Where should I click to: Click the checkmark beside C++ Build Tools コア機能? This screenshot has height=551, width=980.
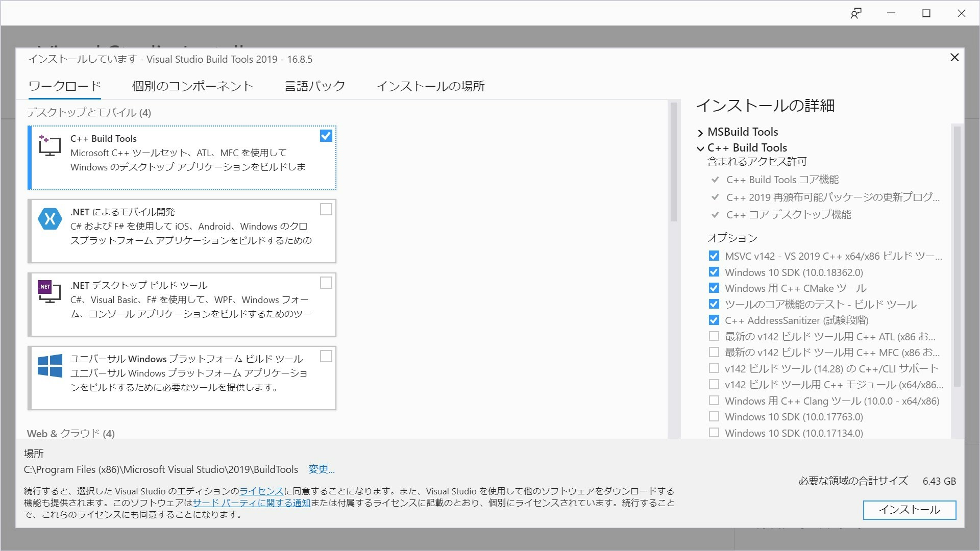coord(715,180)
